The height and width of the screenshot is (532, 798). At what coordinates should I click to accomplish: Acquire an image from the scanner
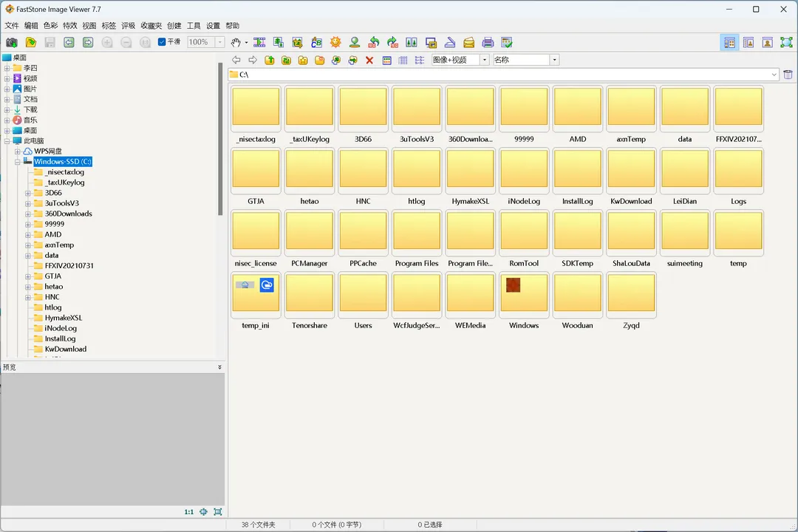click(x=451, y=42)
